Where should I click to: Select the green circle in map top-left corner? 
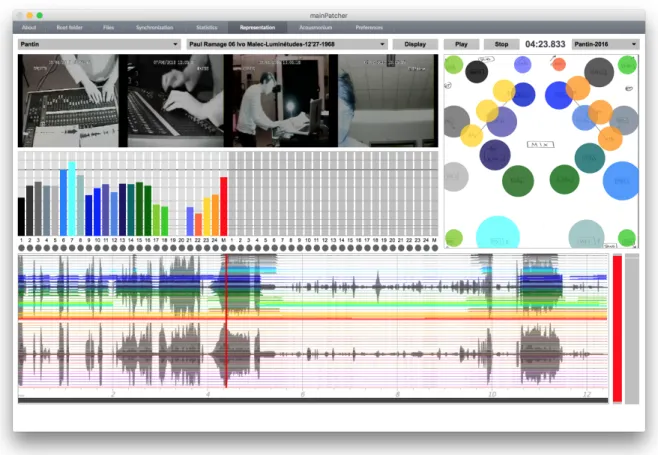[x=454, y=65]
